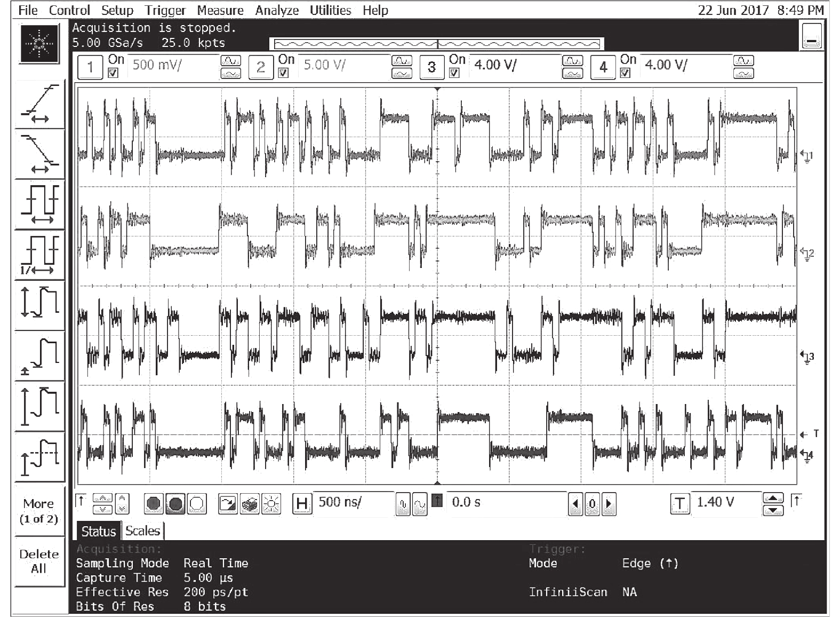Select the rise time measurement icon

pos(40,104)
